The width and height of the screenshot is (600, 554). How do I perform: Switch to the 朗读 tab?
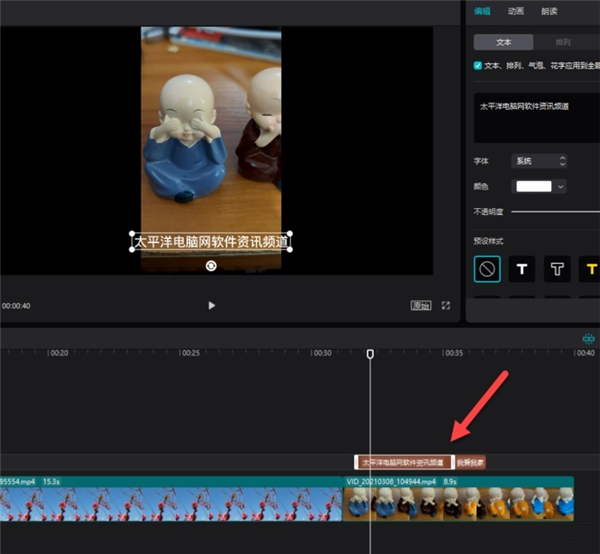pos(549,12)
